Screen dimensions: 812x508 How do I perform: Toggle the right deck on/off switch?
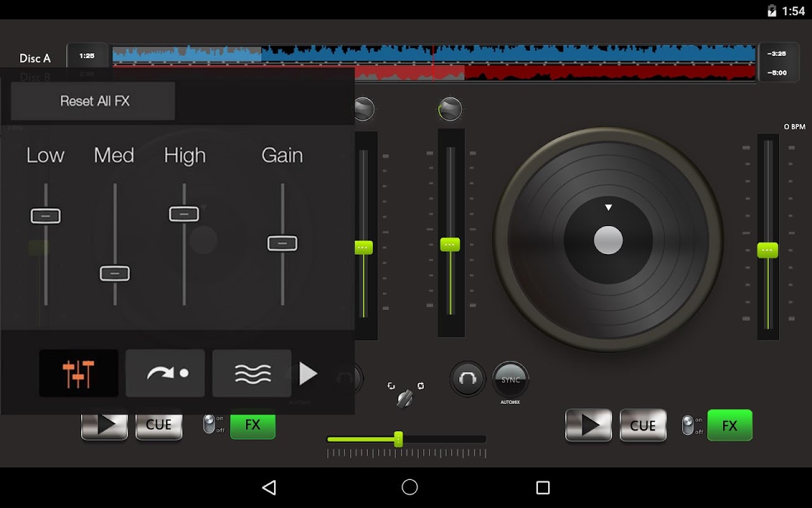click(688, 425)
